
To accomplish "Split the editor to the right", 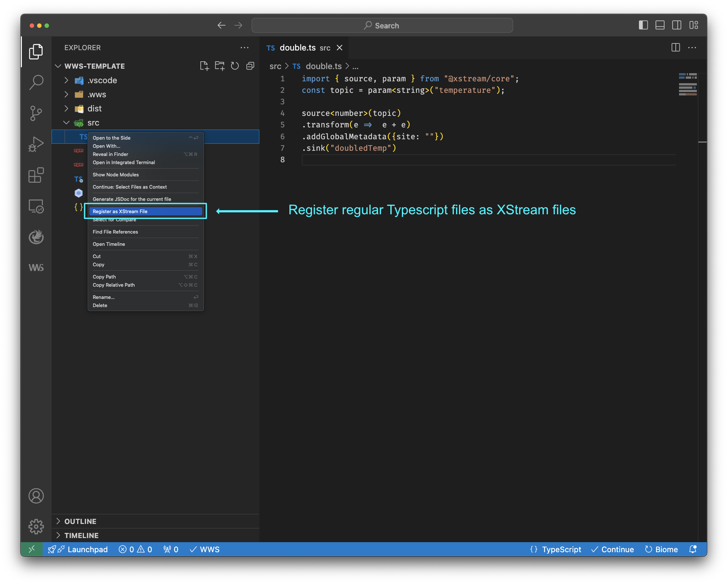I will click(676, 48).
